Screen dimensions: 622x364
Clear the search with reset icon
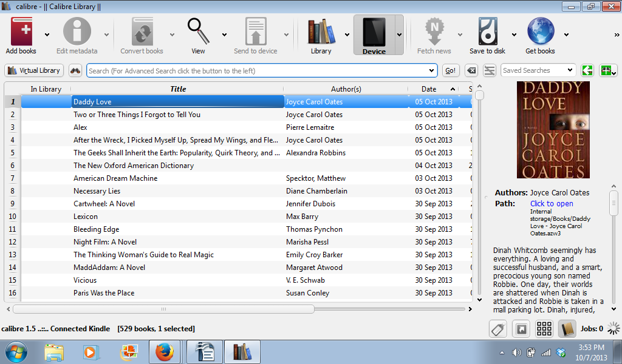pyautogui.click(x=471, y=70)
